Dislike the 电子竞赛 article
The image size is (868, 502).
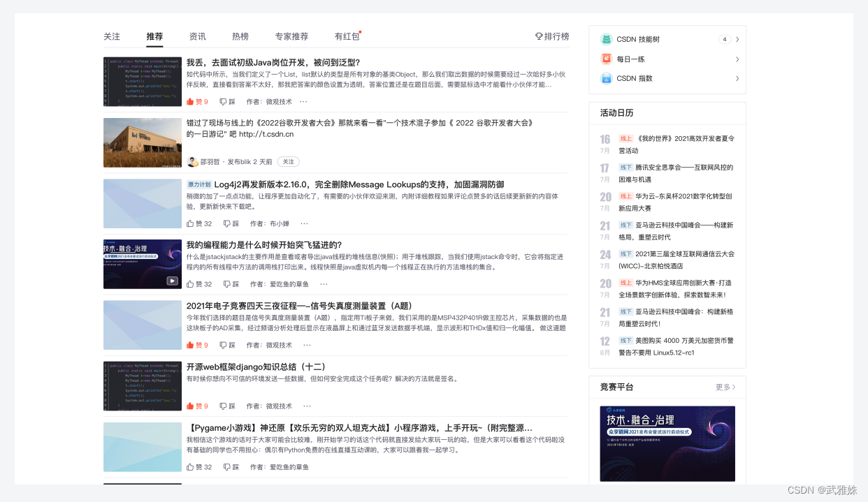point(227,345)
